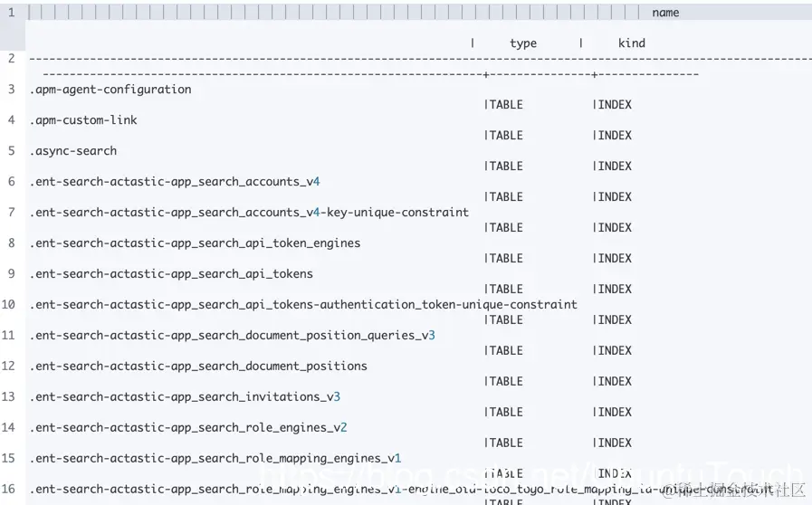The height and width of the screenshot is (505, 812).
Task: Click line number 2 in the gutter
Action: click(12, 59)
